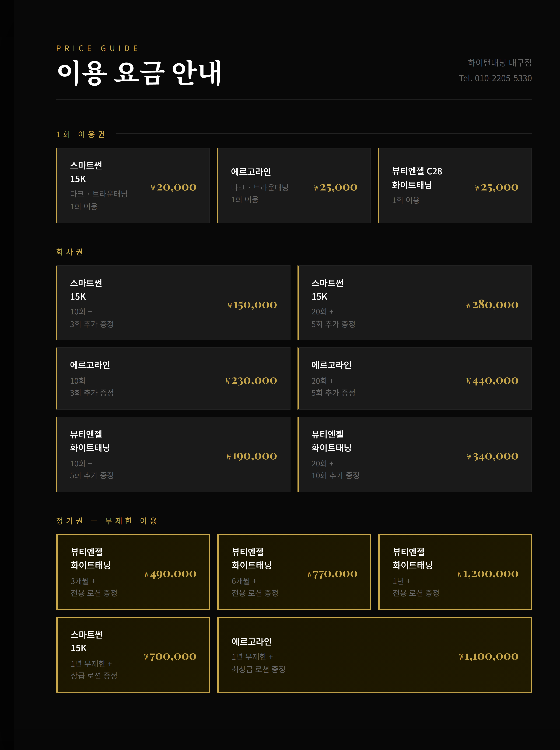Open the 1년 화이트태닝 ₩1,200,000 membership
This screenshot has height=750, width=560.
click(455, 572)
